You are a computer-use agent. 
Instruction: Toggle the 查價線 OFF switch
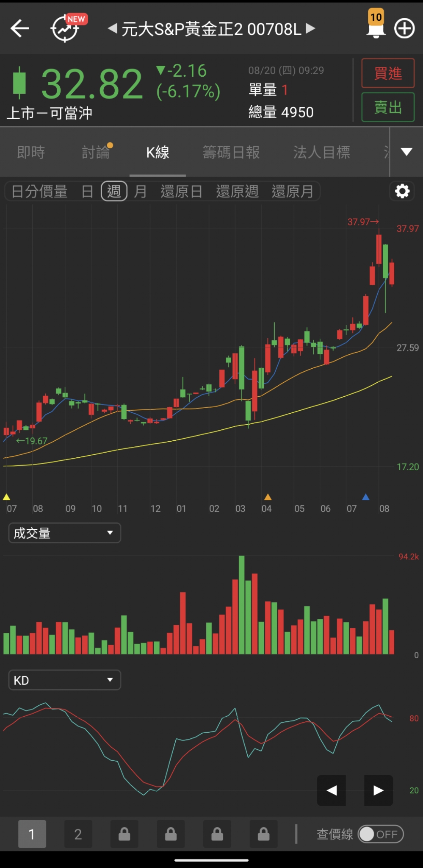[x=380, y=834]
